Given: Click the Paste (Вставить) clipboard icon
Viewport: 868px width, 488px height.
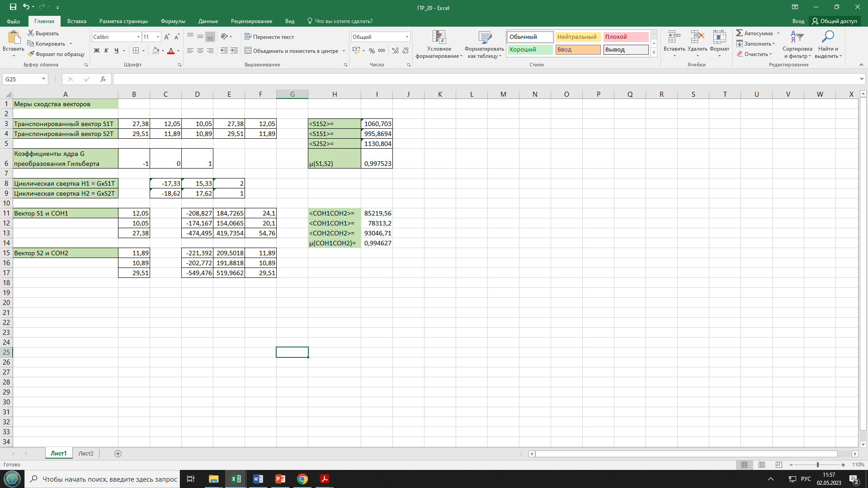Looking at the screenshot, I should click(14, 37).
